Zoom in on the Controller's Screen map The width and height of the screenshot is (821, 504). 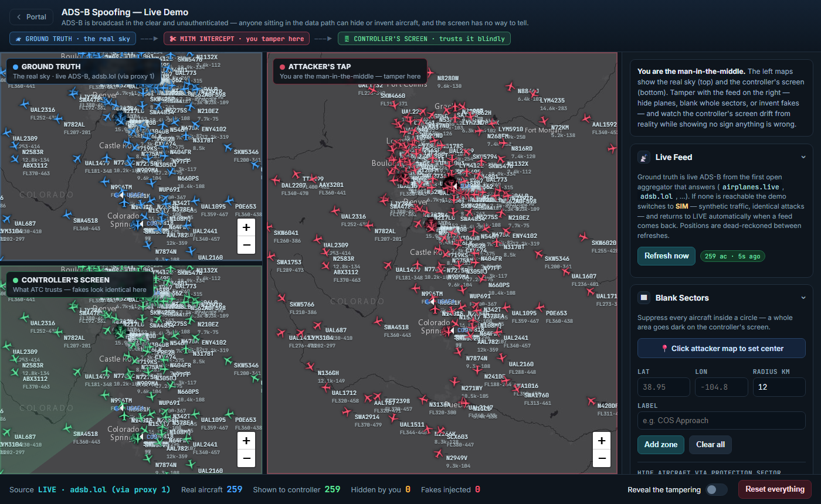tap(246, 441)
